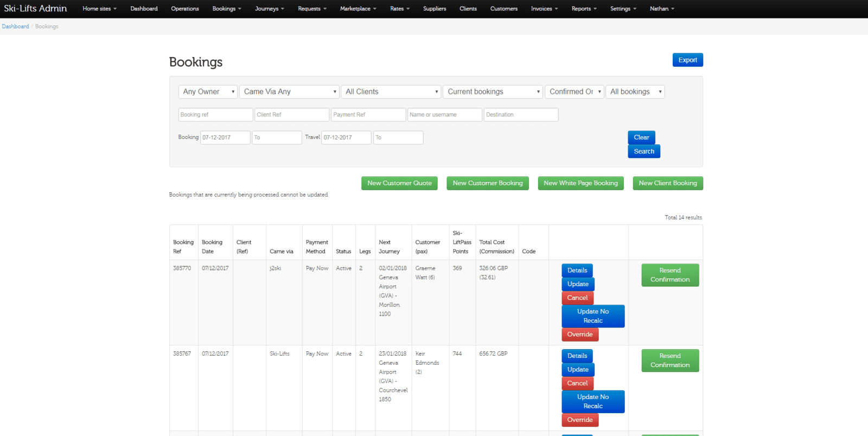
Task: Update booking 385767
Action: (x=578, y=370)
